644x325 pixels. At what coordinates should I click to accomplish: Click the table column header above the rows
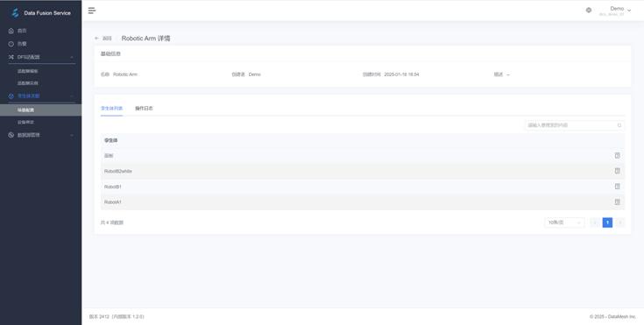tap(111, 140)
